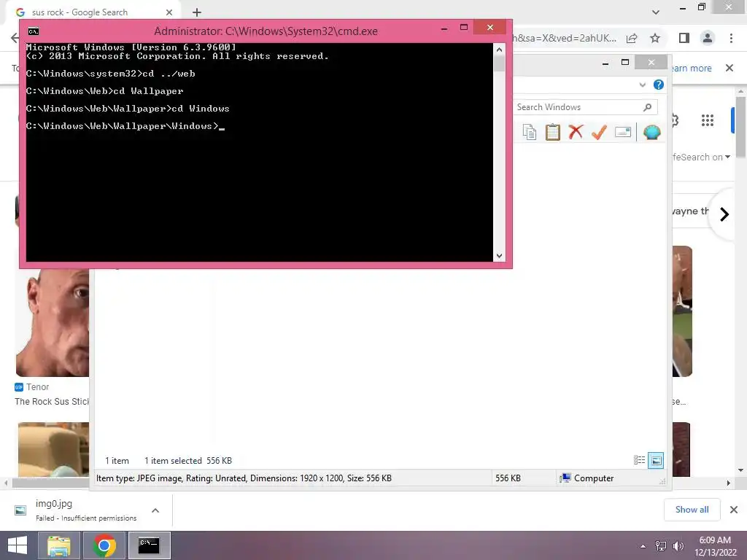Click the orange checkmark icon in Explorer toolbar
747x560 pixels.
(599, 132)
